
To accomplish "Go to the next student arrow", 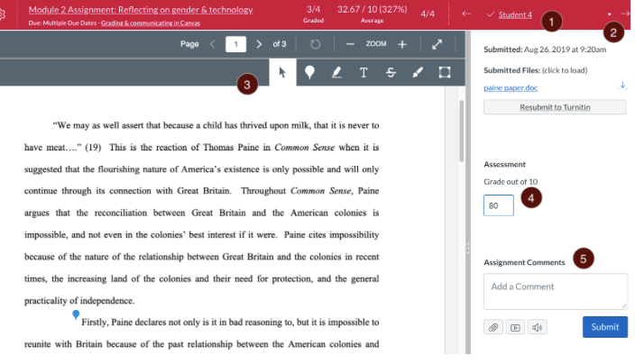I will (x=625, y=14).
